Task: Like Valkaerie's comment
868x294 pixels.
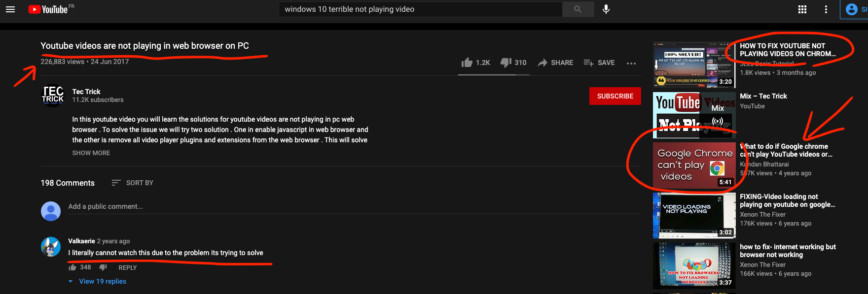Action: pyautogui.click(x=72, y=267)
